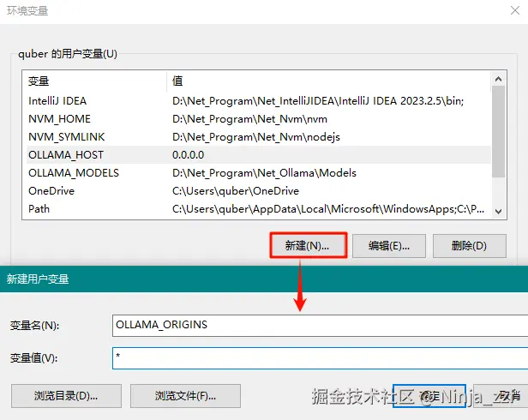The height and width of the screenshot is (420, 528).
Task: Click the user variables list scroll-up arrow
Action: tap(498, 79)
